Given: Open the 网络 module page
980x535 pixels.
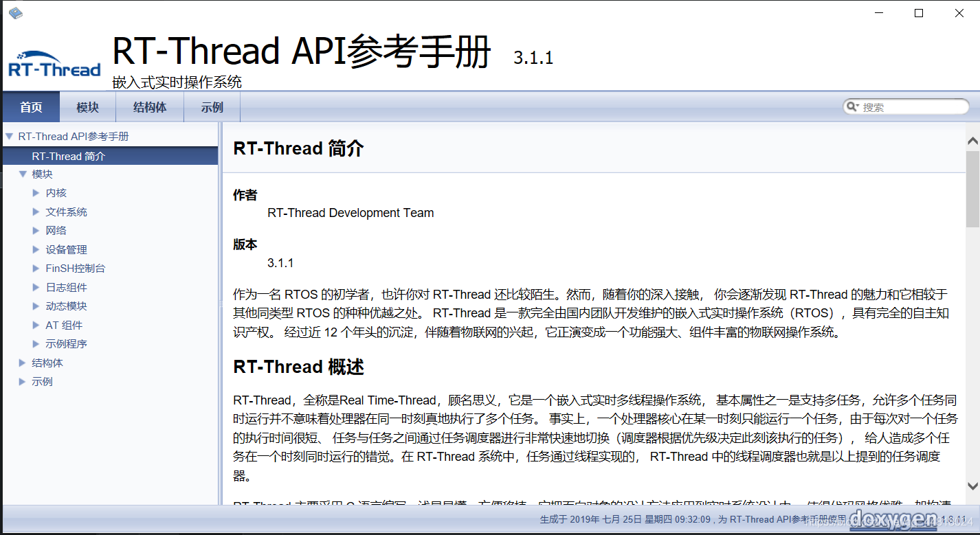Looking at the screenshot, I should tap(56, 230).
